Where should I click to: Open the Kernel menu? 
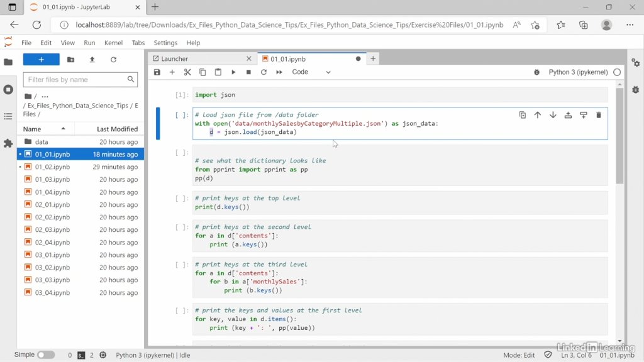pos(113,43)
